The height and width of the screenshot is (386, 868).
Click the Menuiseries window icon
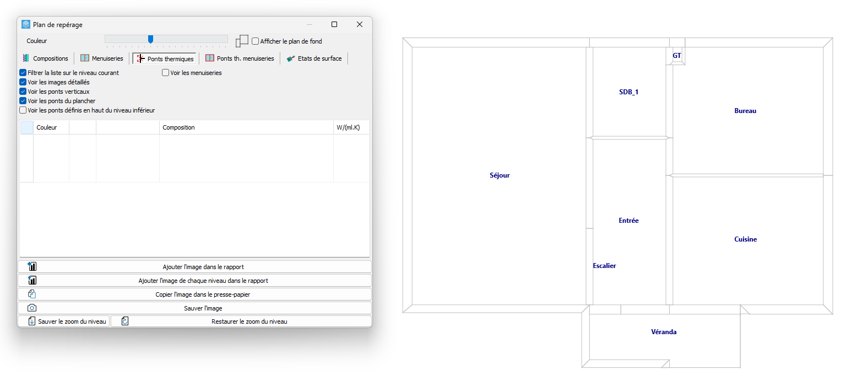point(85,58)
